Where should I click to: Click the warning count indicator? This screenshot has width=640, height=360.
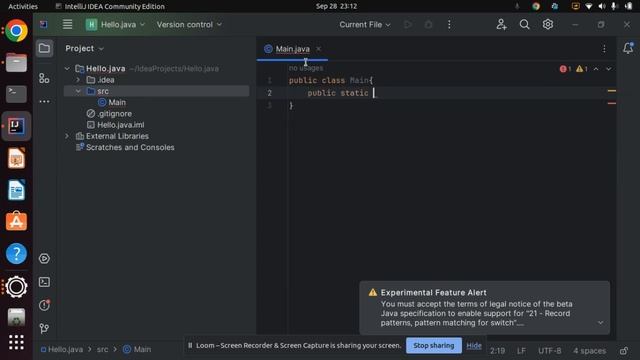582,69
